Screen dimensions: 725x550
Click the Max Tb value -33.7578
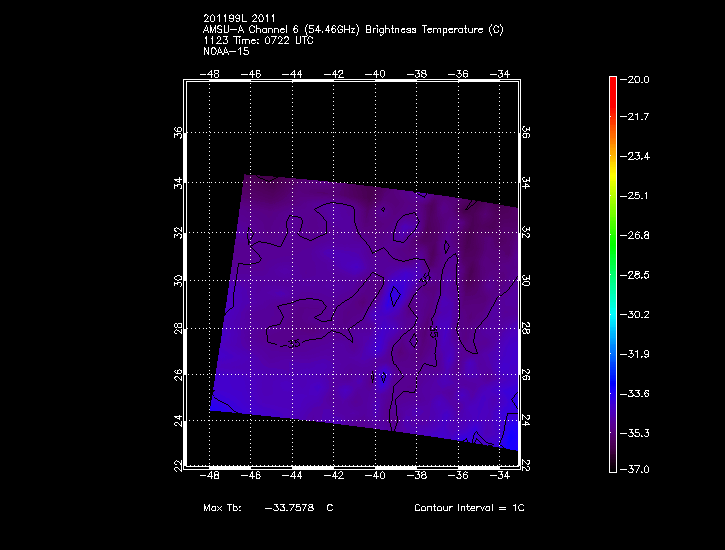point(289,508)
